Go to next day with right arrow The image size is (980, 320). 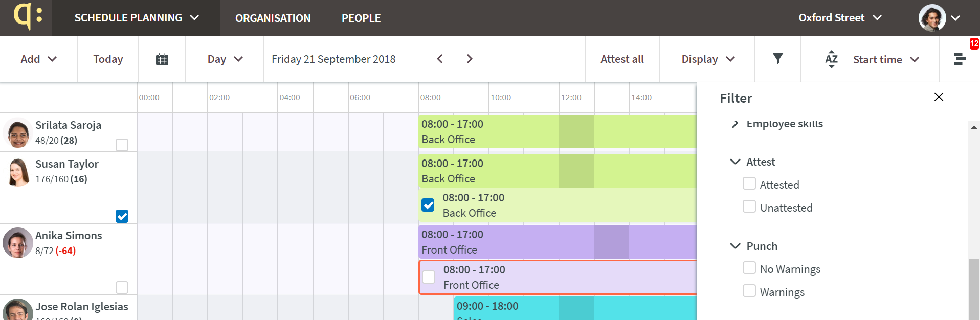click(470, 59)
